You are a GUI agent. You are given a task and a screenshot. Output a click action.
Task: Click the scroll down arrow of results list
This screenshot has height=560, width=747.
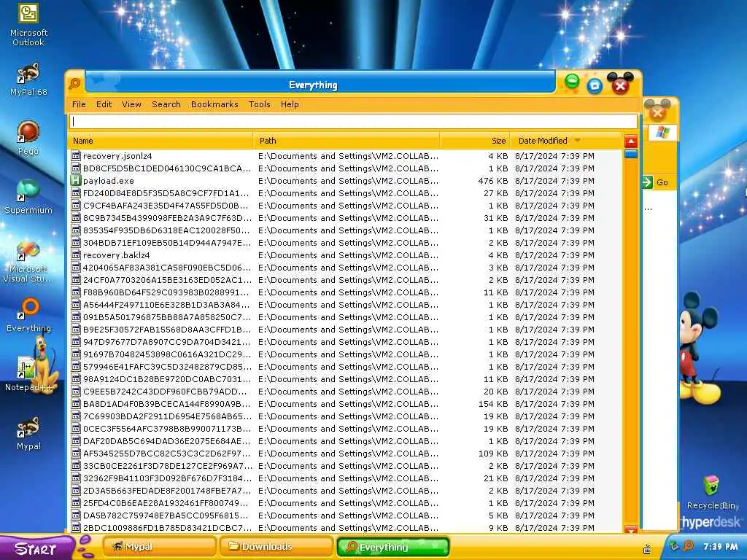point(631,529)
